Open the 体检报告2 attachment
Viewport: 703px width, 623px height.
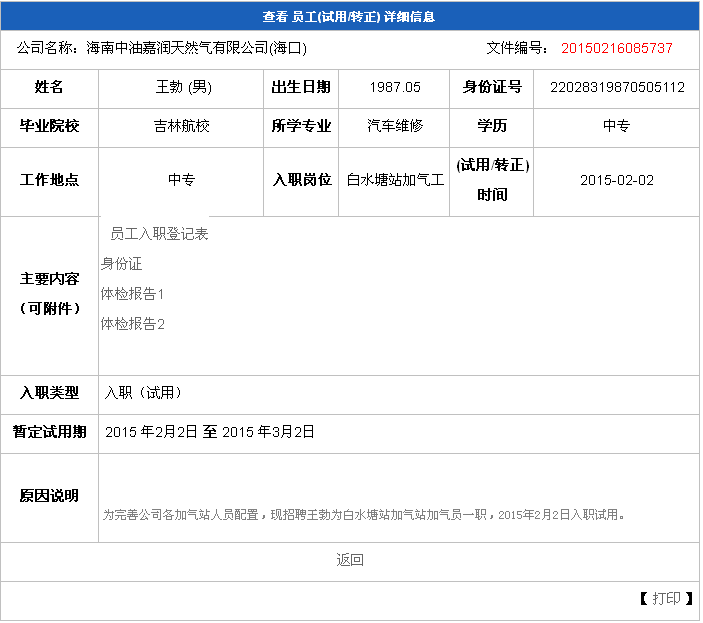(x=133, y=324)
